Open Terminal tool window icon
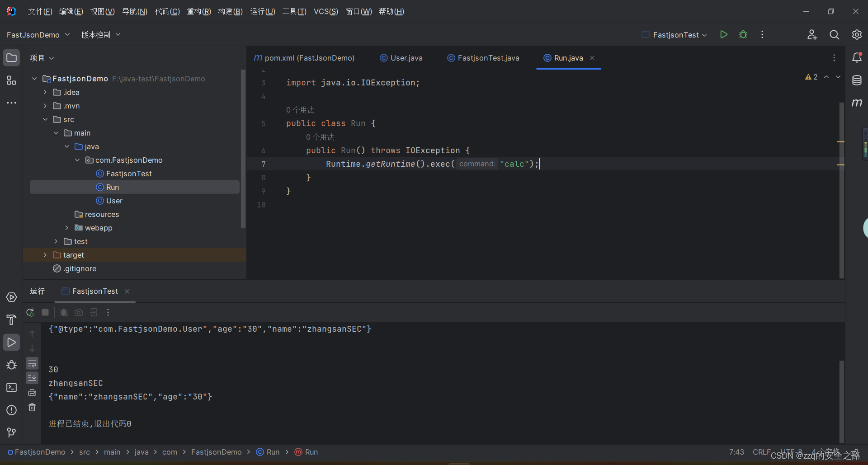This screenshot has height=465, width=868. pos(11,387)
